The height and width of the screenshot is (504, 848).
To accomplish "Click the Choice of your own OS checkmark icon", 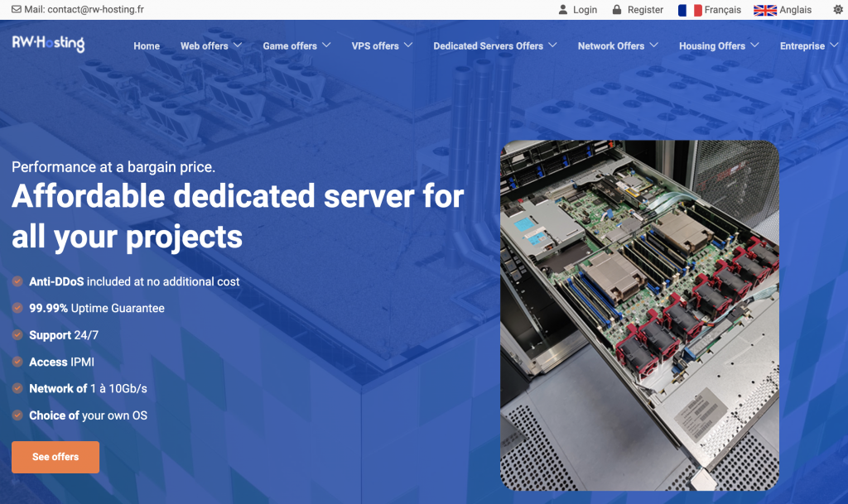I will point(17,415).
